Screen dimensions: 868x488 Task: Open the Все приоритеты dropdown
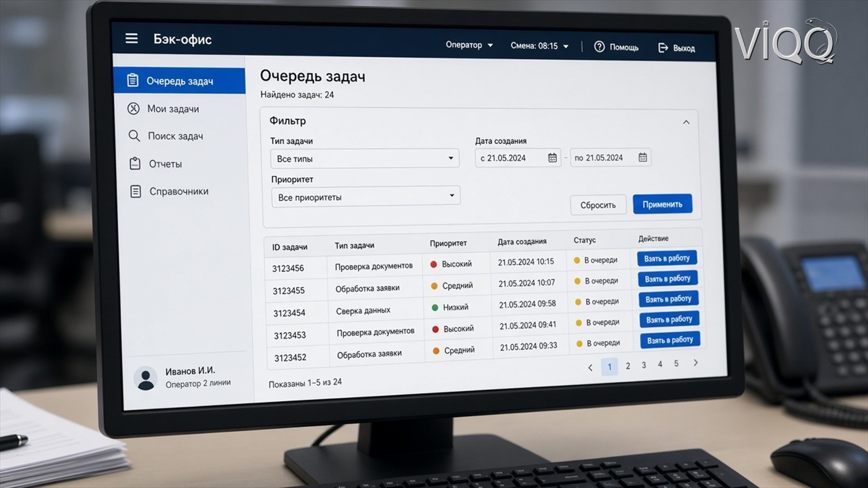point(366,197)
